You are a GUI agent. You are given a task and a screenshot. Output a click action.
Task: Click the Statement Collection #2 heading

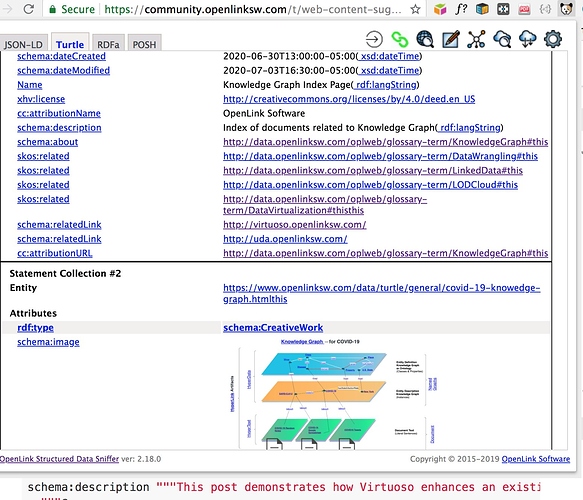tap(65, 274)
